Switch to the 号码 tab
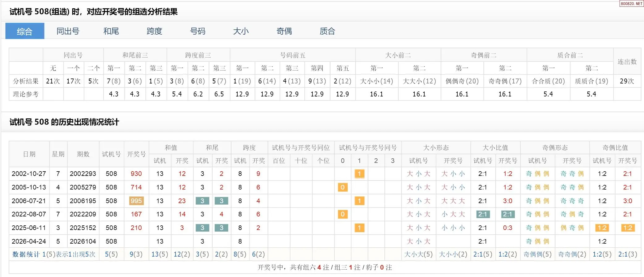 pyautogui.click(x=197, y=31)
